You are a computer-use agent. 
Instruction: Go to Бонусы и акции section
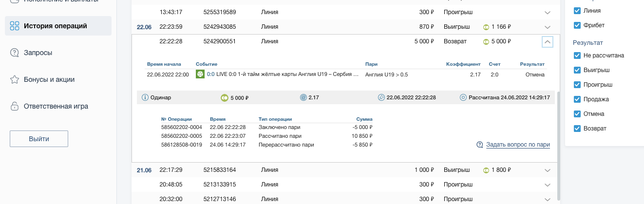pyautogui.click(x=49, y=79)
